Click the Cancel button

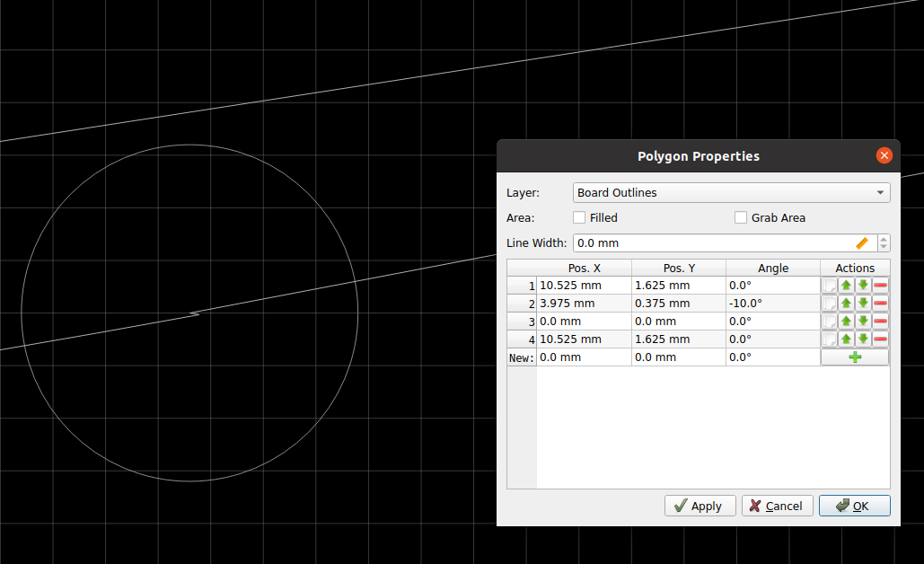(777, 505)
